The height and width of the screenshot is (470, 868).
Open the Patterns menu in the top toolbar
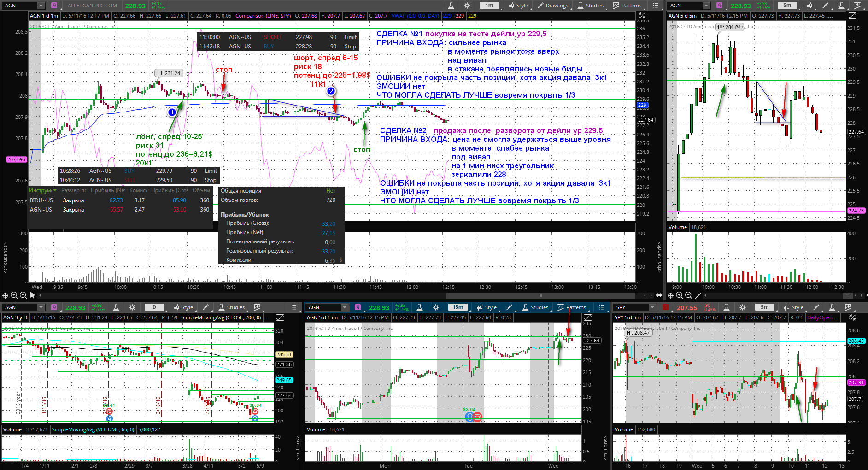[627, 6]
